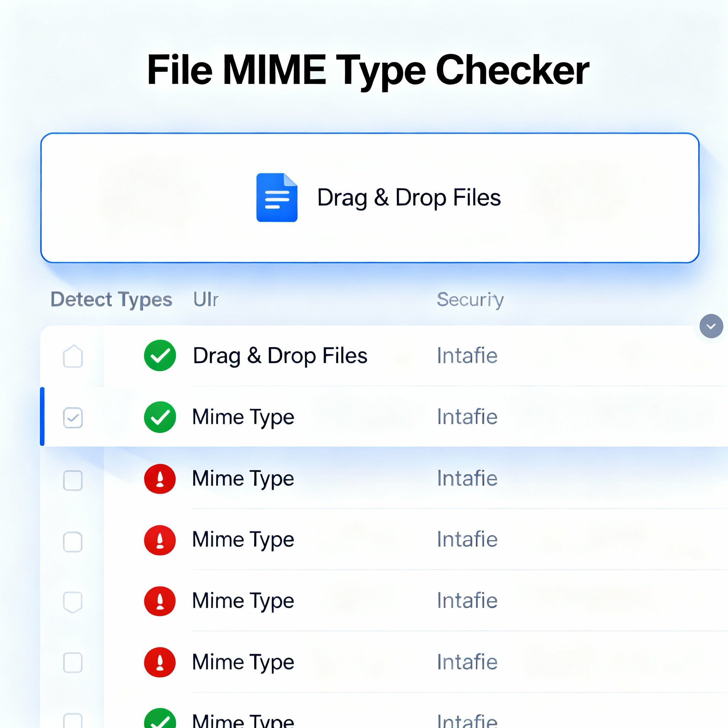Viewport: 728px width, 728px height.
Task: Click green status icon in bottom partially visible row
Action: coord(160,721)
